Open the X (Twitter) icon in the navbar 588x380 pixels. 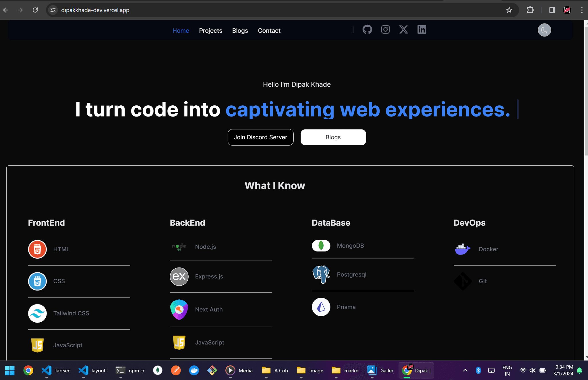(x=403, y=30)
